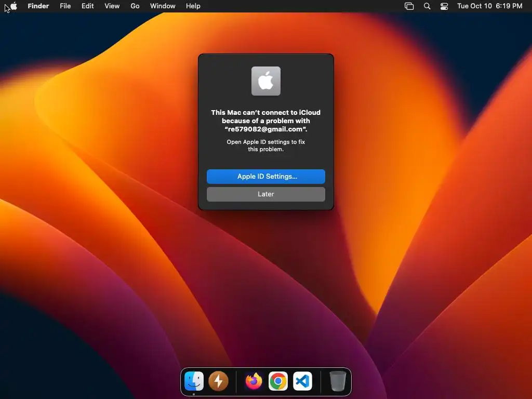Click the "re579082@gmail.com" email text
532x399 pixels.
point(266,129)
